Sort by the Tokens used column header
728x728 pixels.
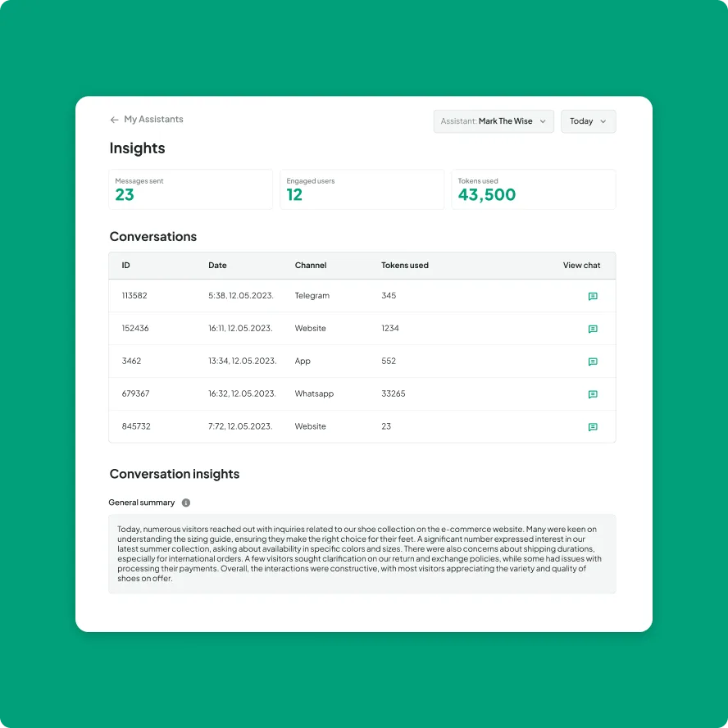coord(405,265)
